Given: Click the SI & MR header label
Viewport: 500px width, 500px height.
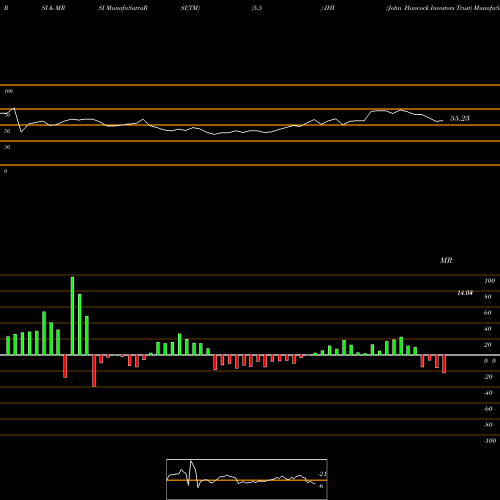Looking at the screenshot, I should [x=53, y=8].
